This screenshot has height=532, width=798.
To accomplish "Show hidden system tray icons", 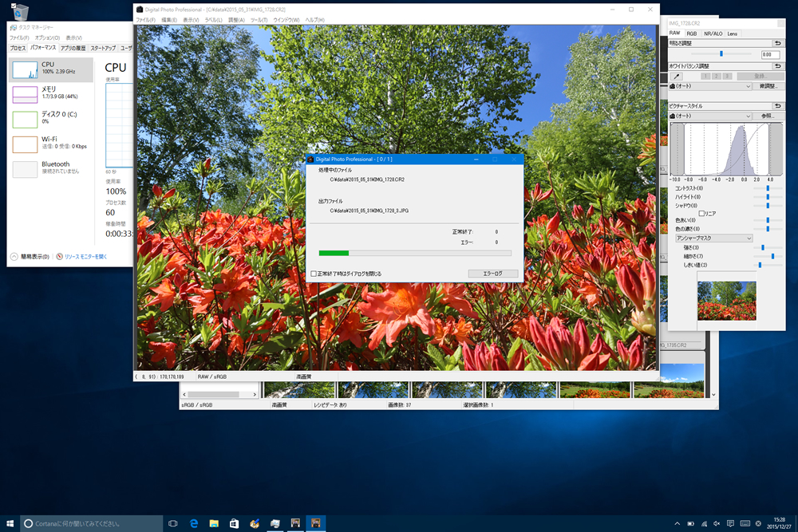I will [x=677, y=523].
